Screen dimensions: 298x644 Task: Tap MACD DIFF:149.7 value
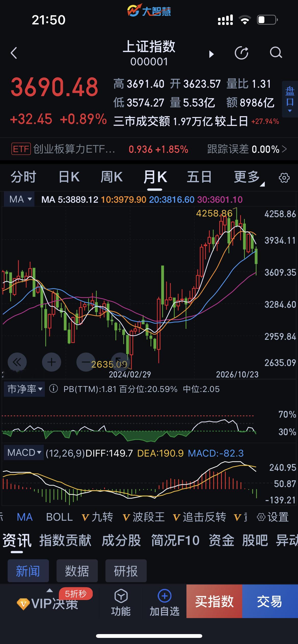pyautogui.click(x=109, y=453)
